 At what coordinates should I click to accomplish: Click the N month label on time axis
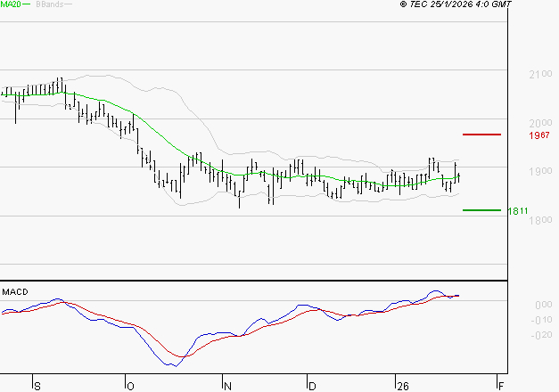coord(227,387)
